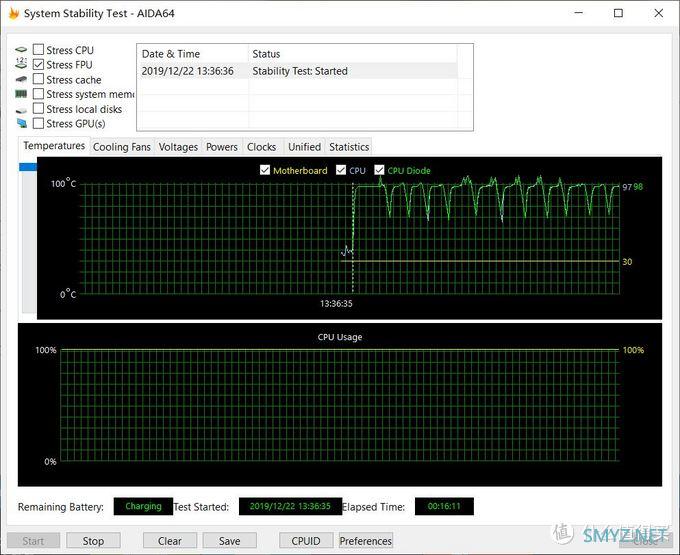Viewport: 680px width, 555px height.
Task: Enable the Stress local disks checkbox
Action: click(x=39, y=108)
